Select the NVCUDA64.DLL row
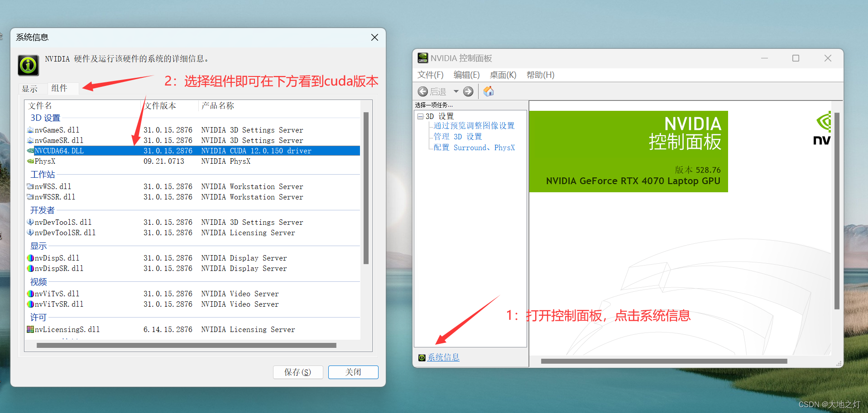Viewport: 868px width, 413px height. [x=193, y=151]
